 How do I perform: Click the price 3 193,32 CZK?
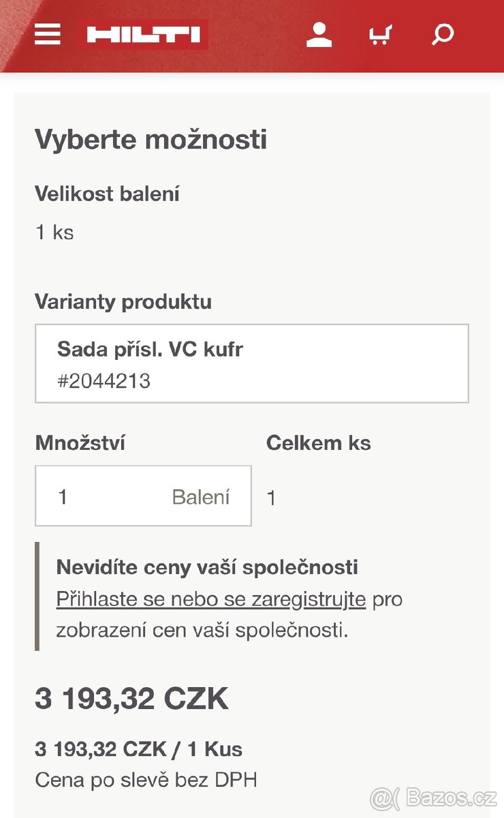[x=132, y=698]
